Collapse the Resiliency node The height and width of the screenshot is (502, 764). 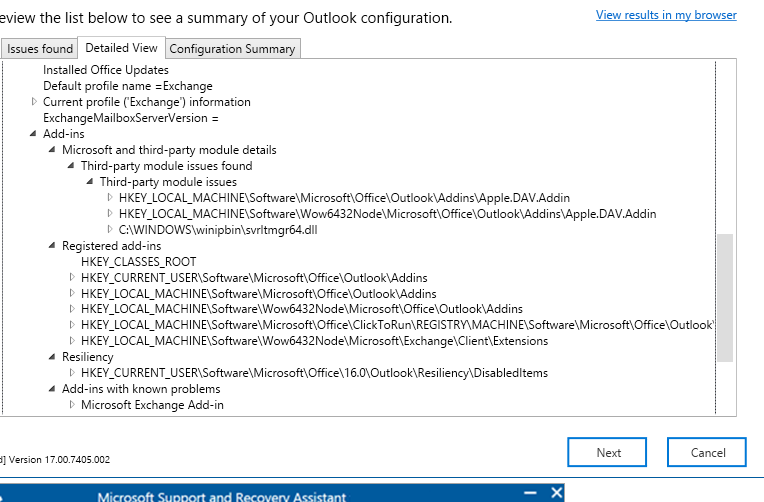point(52,357)
